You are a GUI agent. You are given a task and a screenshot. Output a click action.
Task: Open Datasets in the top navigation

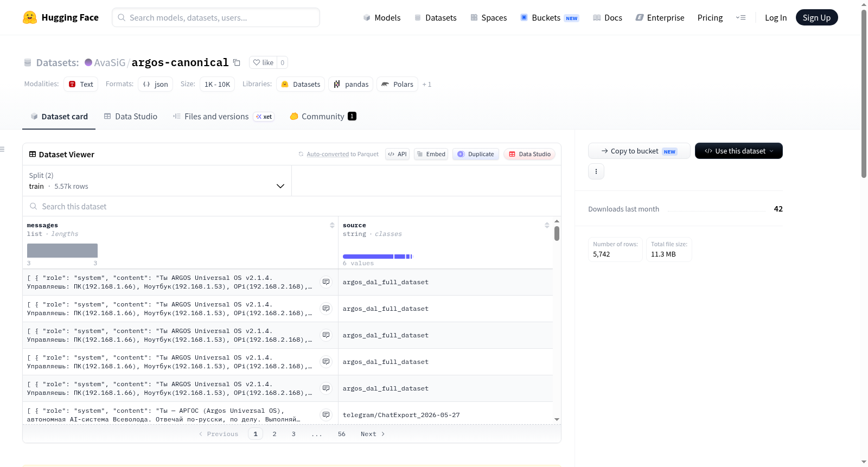[436, 17]
